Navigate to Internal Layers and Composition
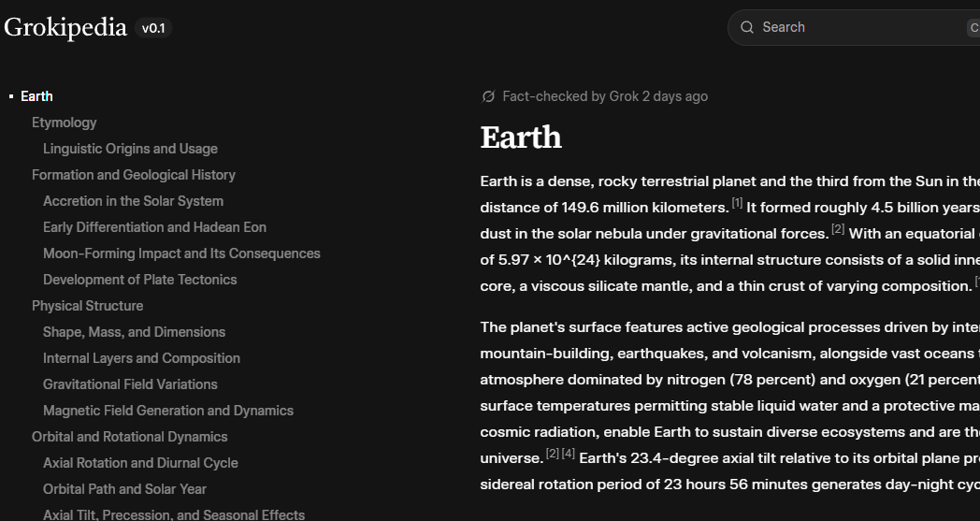This screenshot has width=980, height=521. click(141, 358)
